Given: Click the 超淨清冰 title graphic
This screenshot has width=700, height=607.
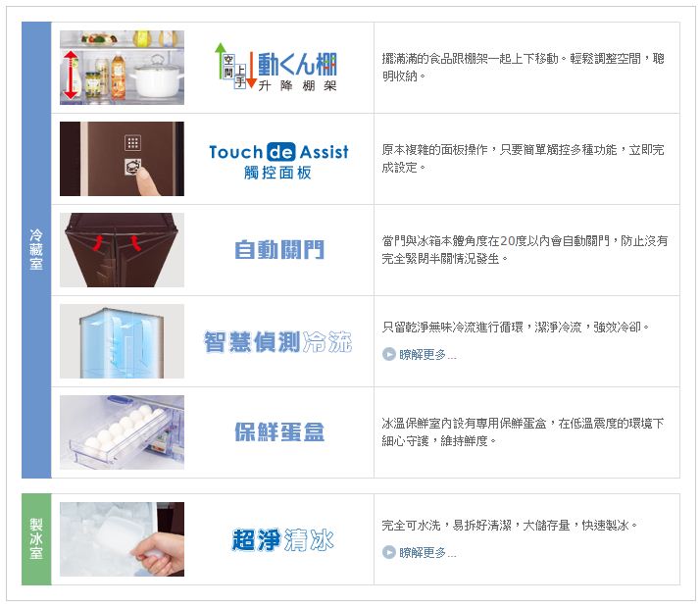Looking at the screenshot, I should click(x=282, y=539).
